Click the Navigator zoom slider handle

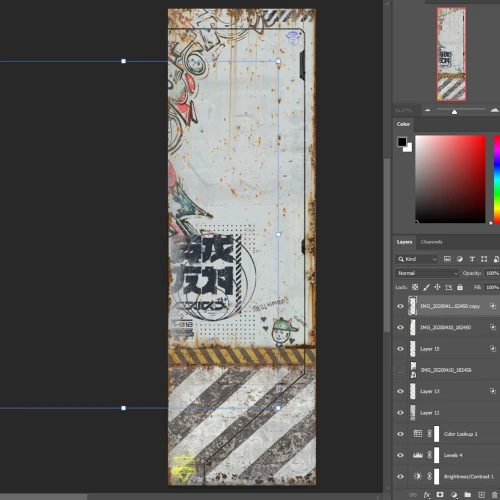[454, 112]
